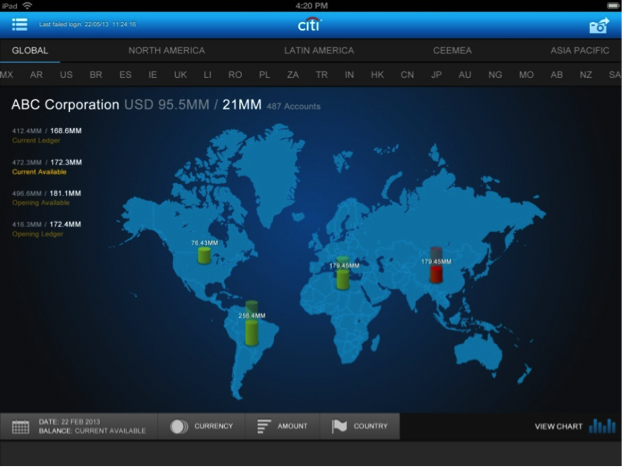
Task: Tap the calendar date icon
Action: pyautogui.click(x=20, y=427)
